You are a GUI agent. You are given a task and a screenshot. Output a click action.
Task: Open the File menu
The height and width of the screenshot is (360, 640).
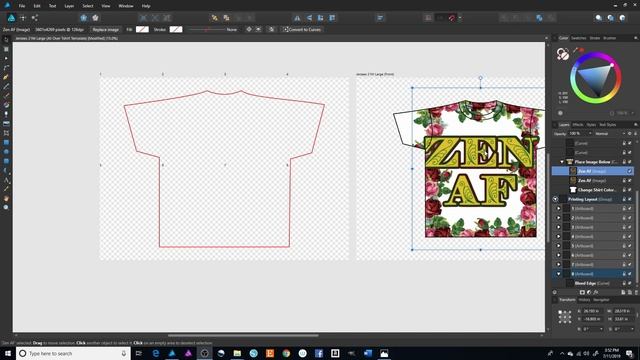22,6
